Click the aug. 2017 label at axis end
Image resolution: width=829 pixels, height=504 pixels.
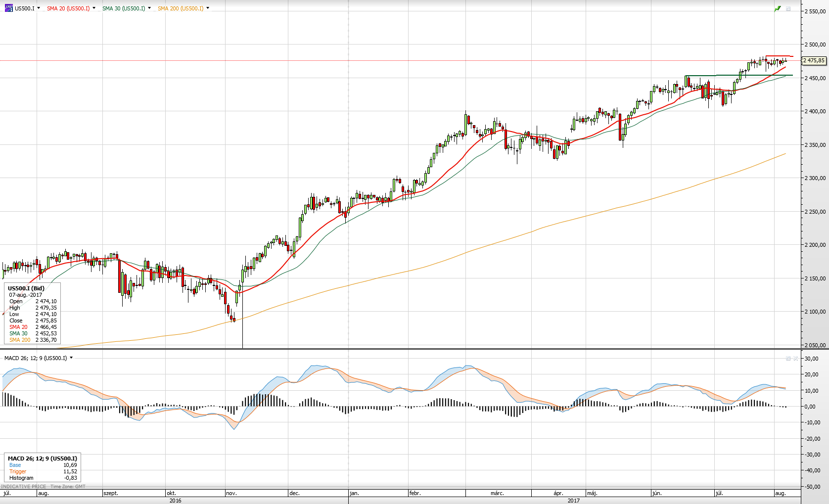coord(781,493)
